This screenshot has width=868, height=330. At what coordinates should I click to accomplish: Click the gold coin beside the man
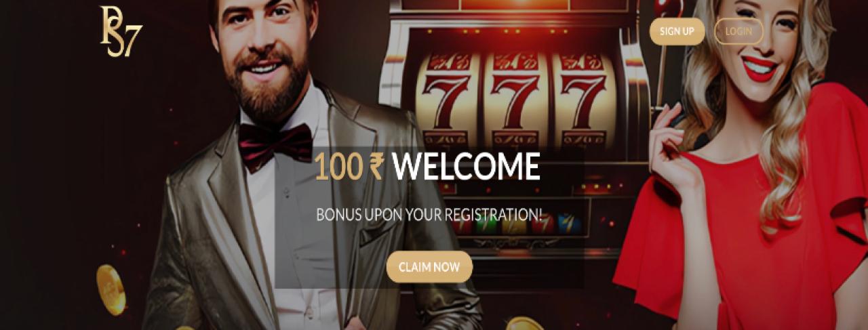tap(111, 289)
